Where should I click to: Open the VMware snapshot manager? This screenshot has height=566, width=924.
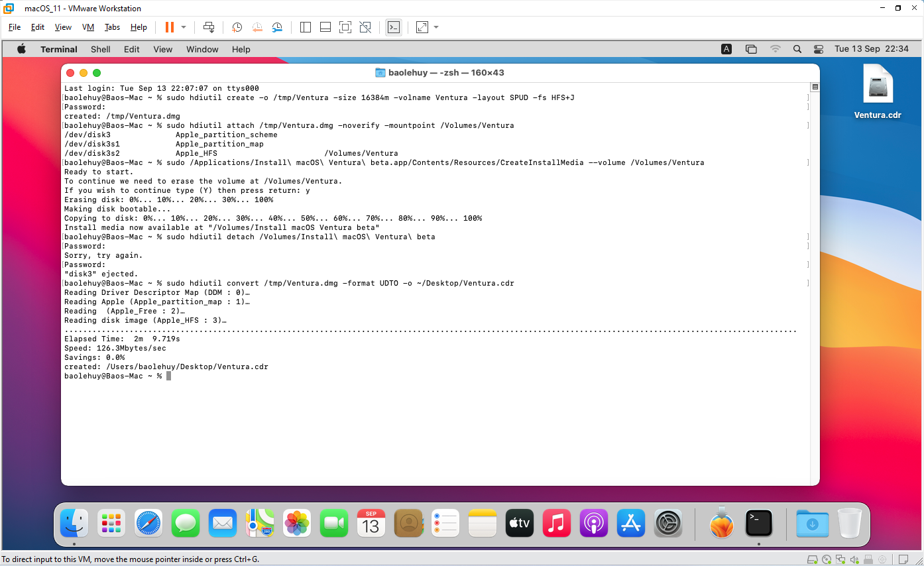click(277, 27)
